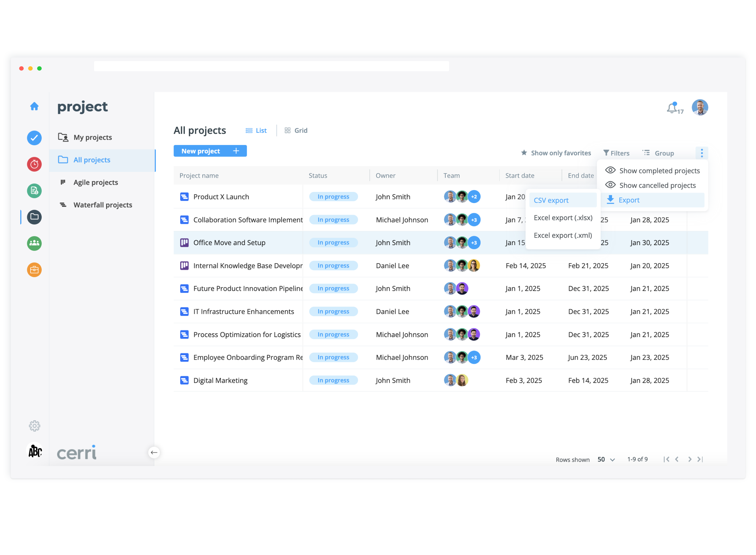Switch to the Grid view tab

point(296,131)
